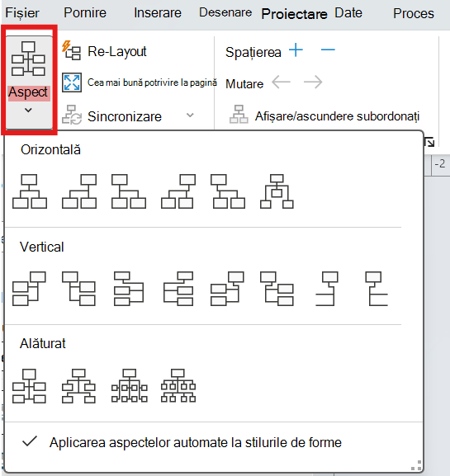Viewport: 450px width, 476px height.
Task: Select the first Alăturat layout option
Action: (x=29, y=386)
